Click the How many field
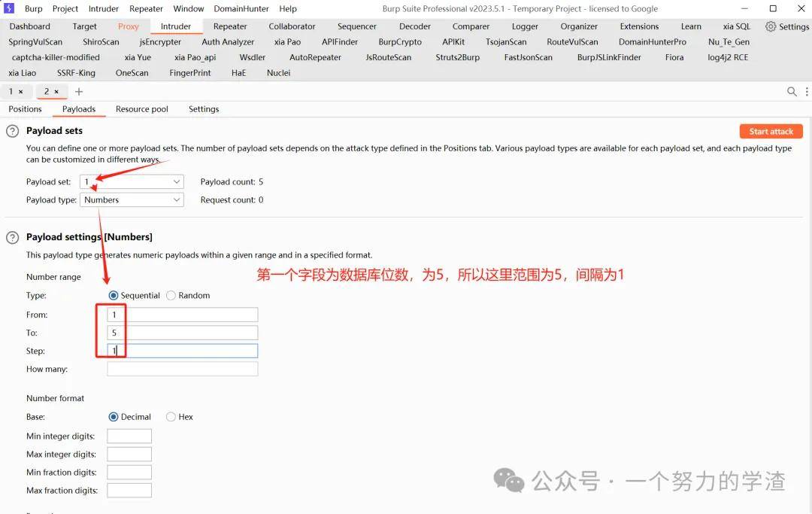Screen dimensions: 812x514 click(x=182, y=370)
